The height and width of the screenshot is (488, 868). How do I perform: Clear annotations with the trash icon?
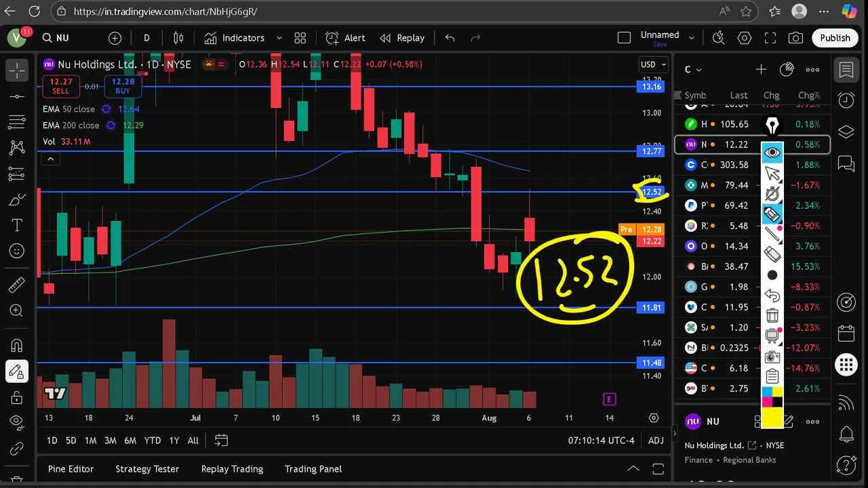[x=772, y=316]
